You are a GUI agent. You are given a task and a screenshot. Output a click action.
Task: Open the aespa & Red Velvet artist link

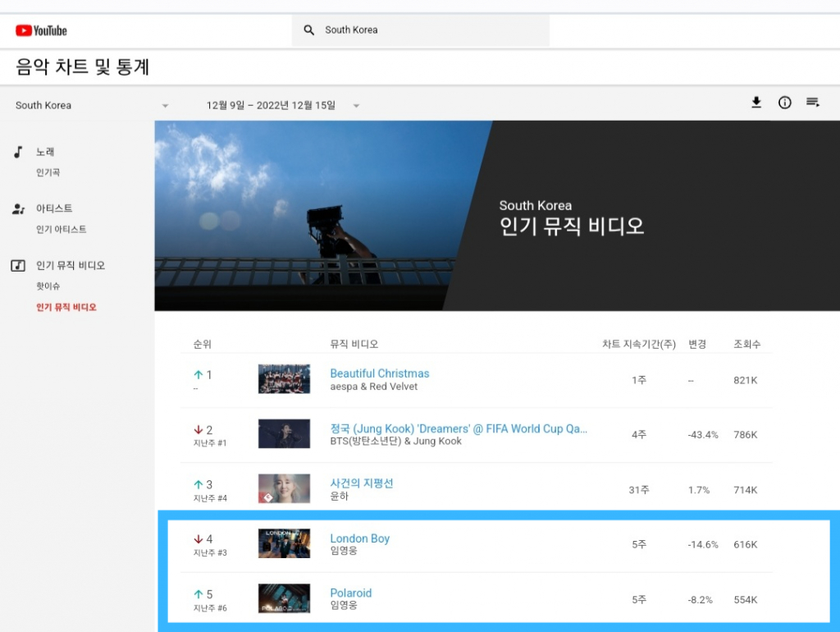373,387
